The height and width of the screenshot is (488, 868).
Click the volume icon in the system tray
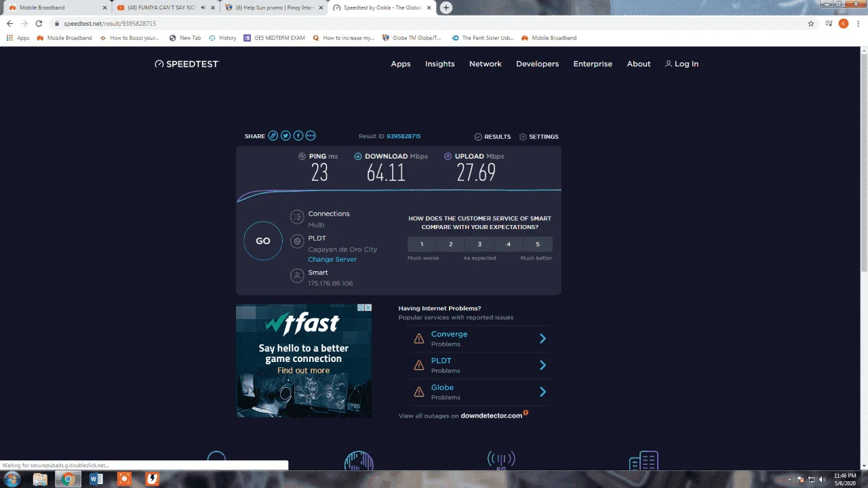pos(822,479)
